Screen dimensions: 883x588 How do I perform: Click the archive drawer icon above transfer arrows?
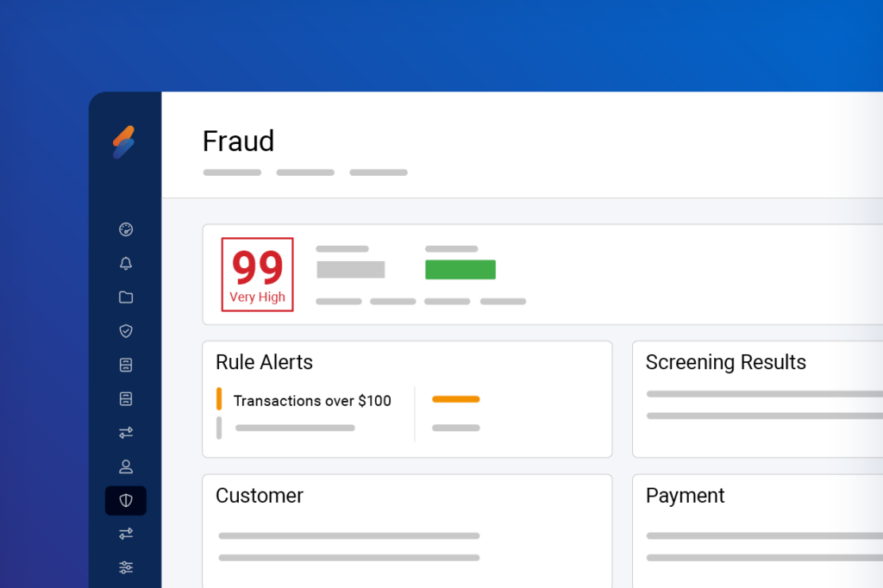click(126, 398)
